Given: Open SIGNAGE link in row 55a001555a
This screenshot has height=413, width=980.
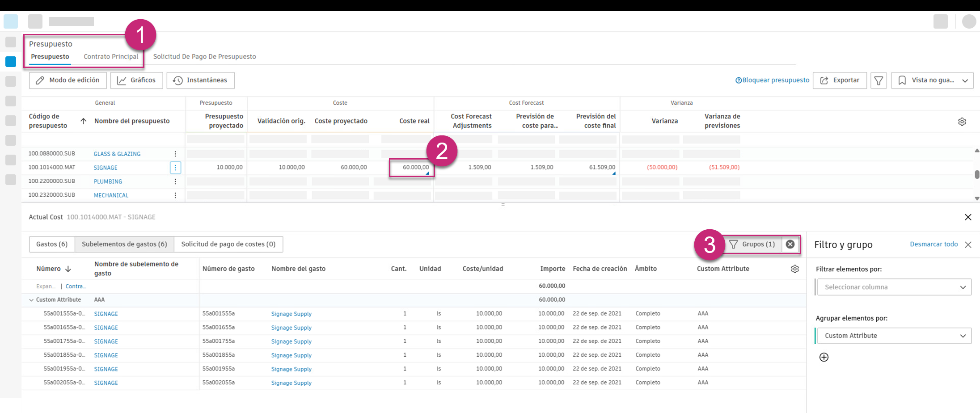Looking at the screenshot, I should coord(106,314).
